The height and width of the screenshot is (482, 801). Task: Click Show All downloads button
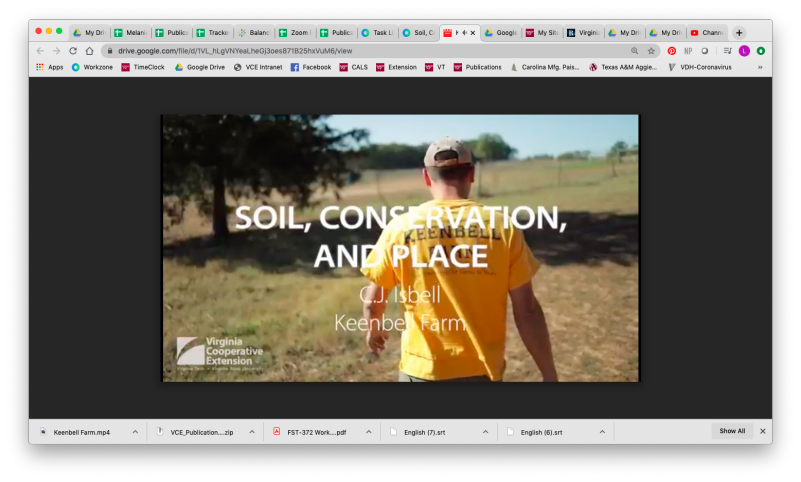[732, 431]
